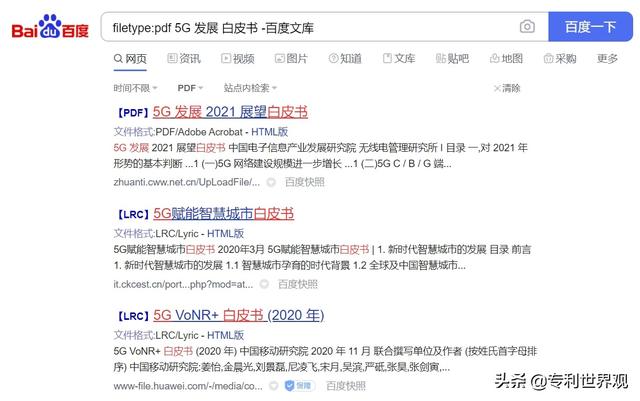Click the it.ckcest.cn result URL
This screenshot has width=640, height=401.
183,284
